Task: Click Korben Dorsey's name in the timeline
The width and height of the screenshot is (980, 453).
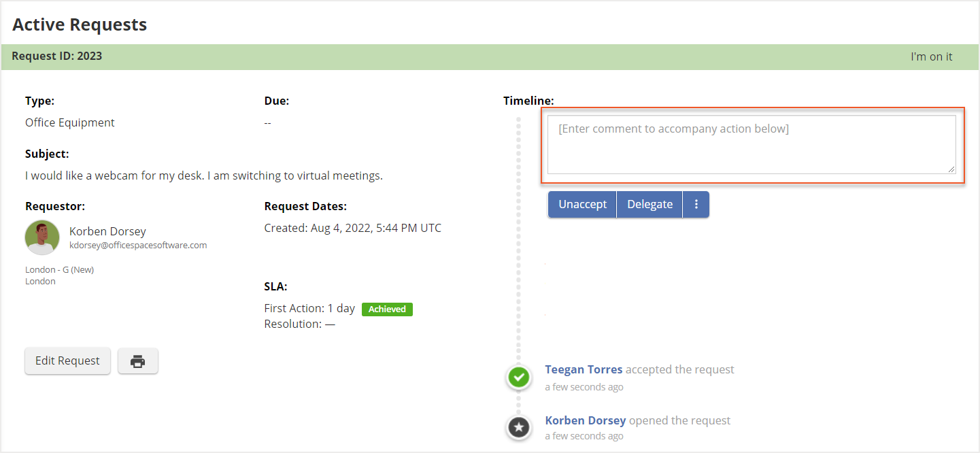Action: (585, 420)
